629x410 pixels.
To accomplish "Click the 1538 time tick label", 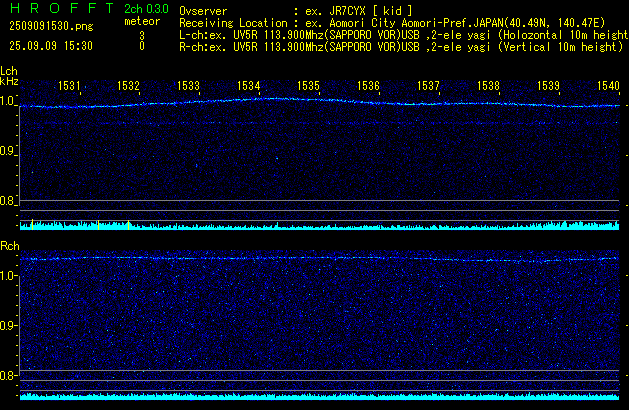I will click(x=488, y=86).
